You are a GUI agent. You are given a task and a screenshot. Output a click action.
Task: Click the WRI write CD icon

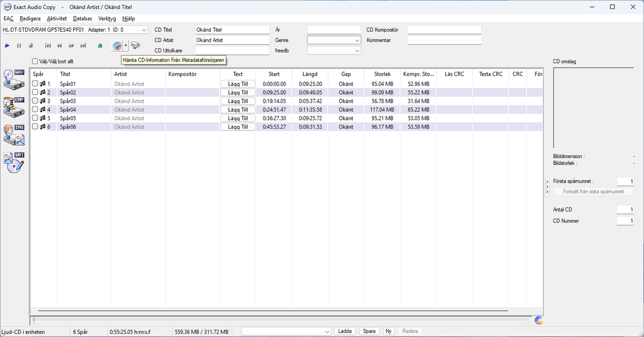coord(14,162)
